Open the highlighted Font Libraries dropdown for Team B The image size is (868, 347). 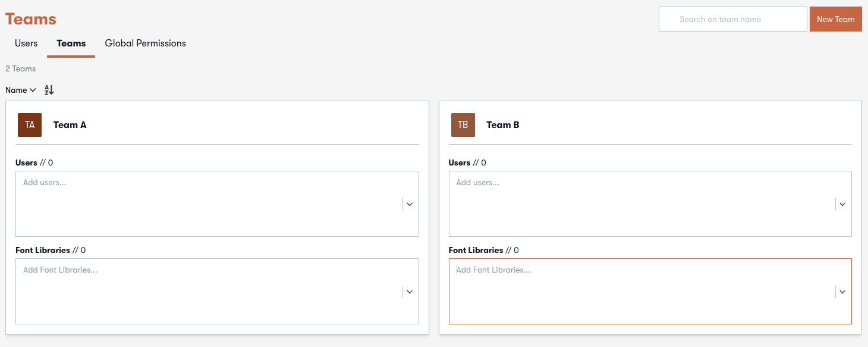pos(842,292)
